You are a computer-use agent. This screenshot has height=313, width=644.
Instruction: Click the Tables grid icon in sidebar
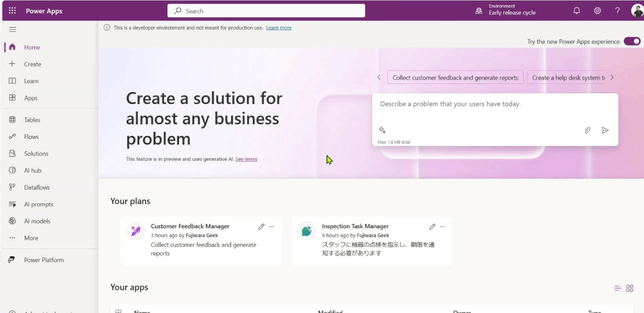[x=12, y=120]
